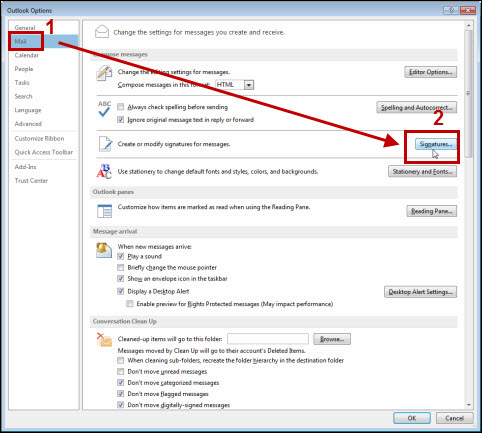Click the Signatures button
The image size is (482, 433).
tap(436, 144)
